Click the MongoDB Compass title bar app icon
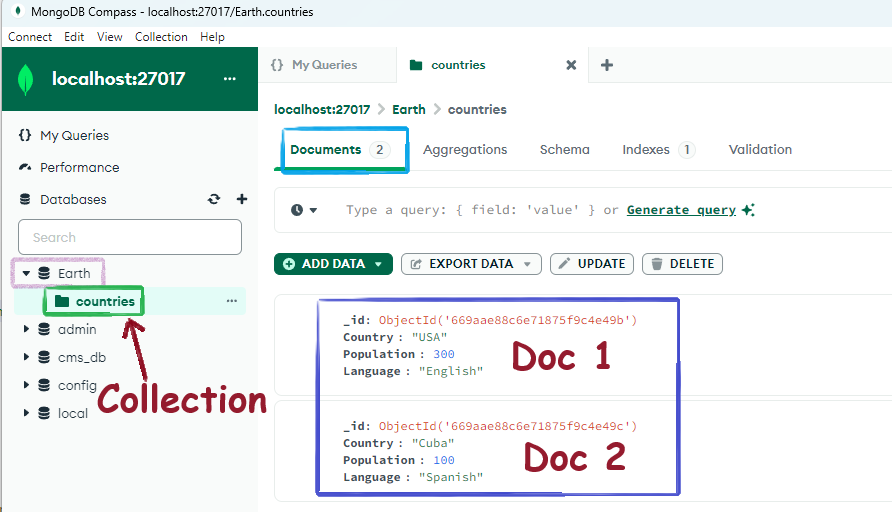Screen dimensions: 892x512 click(x=18, y=11)
